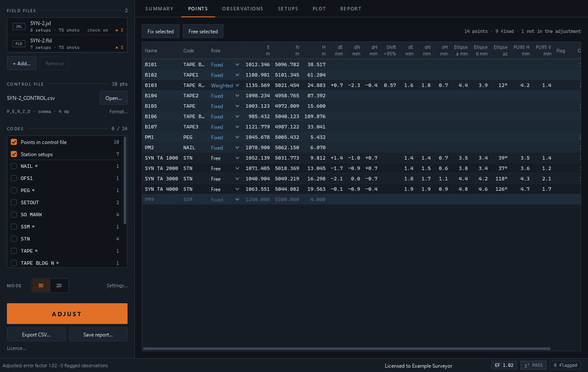This screenshot has height=372, width=588.
Task: Switch to the Report tab
Action: (351, 9)
